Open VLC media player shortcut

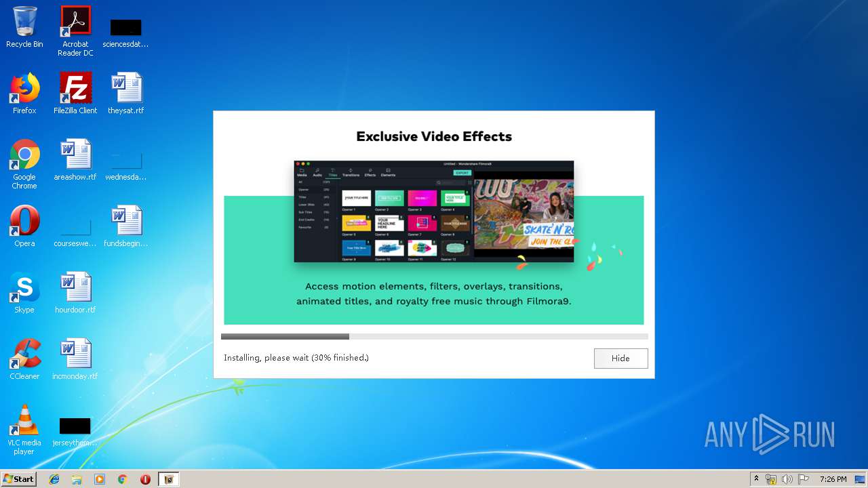pos(24,430)
